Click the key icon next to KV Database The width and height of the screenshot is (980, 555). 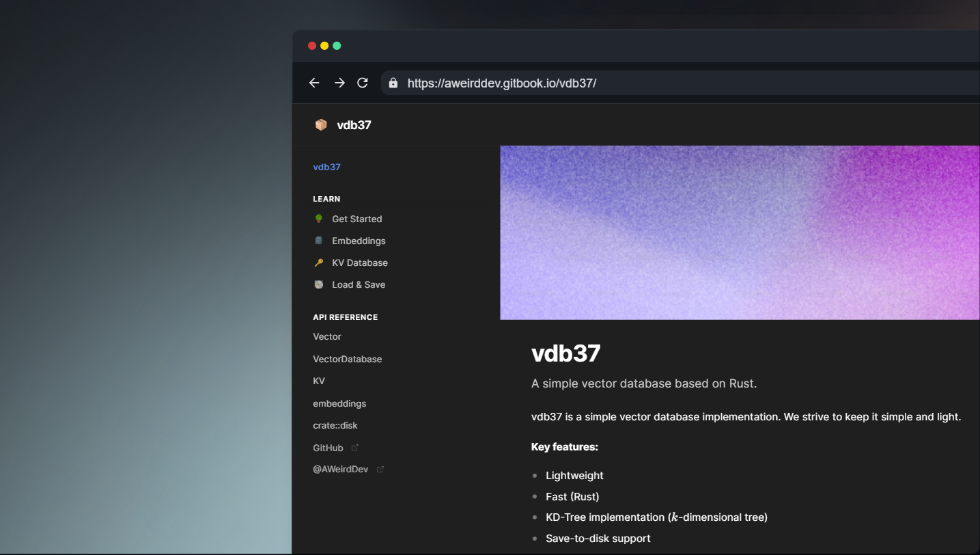click(x=319, y=262)
